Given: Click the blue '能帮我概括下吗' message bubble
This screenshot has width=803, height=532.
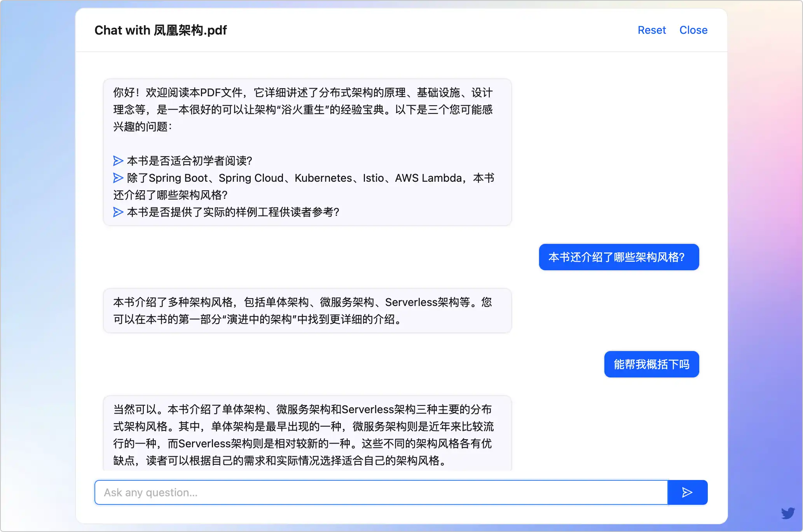Looking at the screenshot, I should pos(651,364).
